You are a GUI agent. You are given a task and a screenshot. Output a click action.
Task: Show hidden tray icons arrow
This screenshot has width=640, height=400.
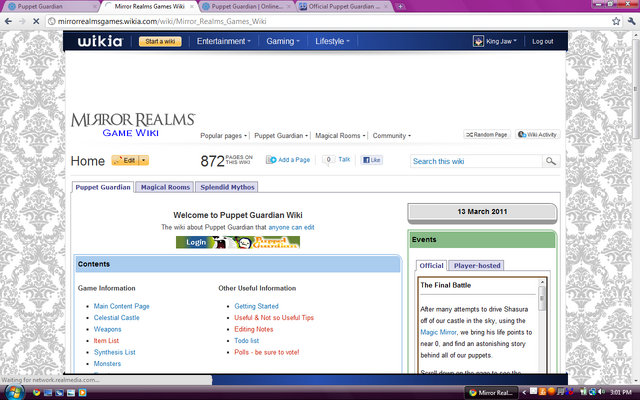pyautogui.click(x=524, y=393)
